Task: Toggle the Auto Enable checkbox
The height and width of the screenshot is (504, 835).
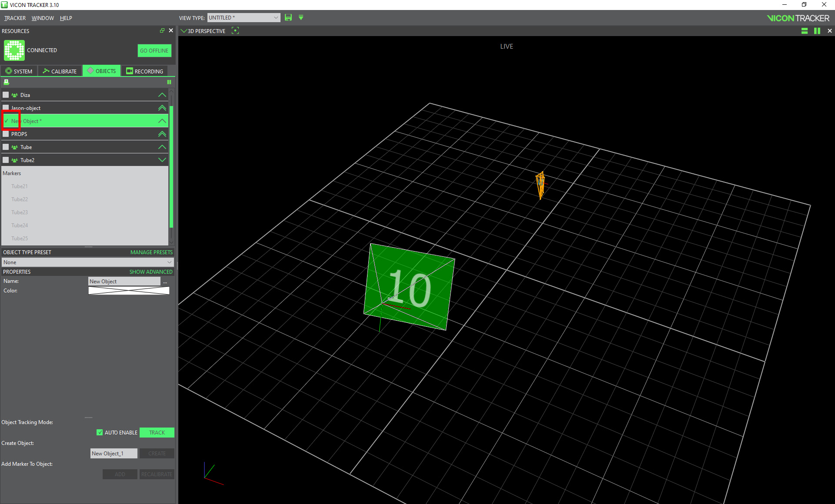Action: 100,432
